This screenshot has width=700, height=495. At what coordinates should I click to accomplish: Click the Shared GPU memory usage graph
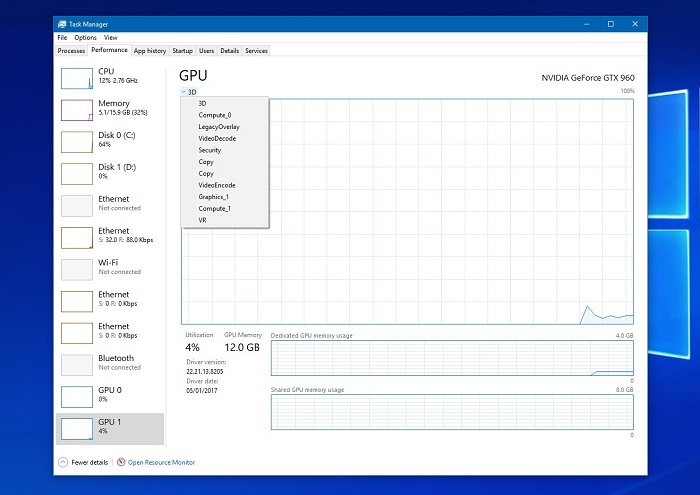click(452, 412)
